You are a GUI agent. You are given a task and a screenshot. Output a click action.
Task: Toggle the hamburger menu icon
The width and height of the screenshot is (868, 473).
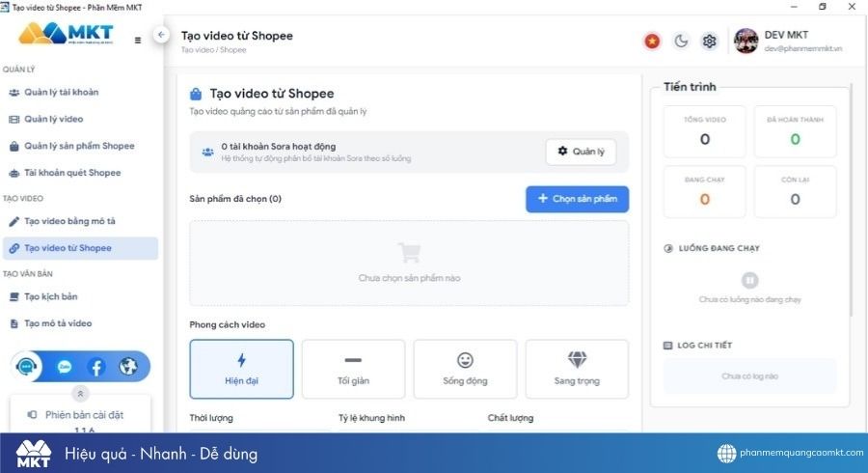click(137, 40)
